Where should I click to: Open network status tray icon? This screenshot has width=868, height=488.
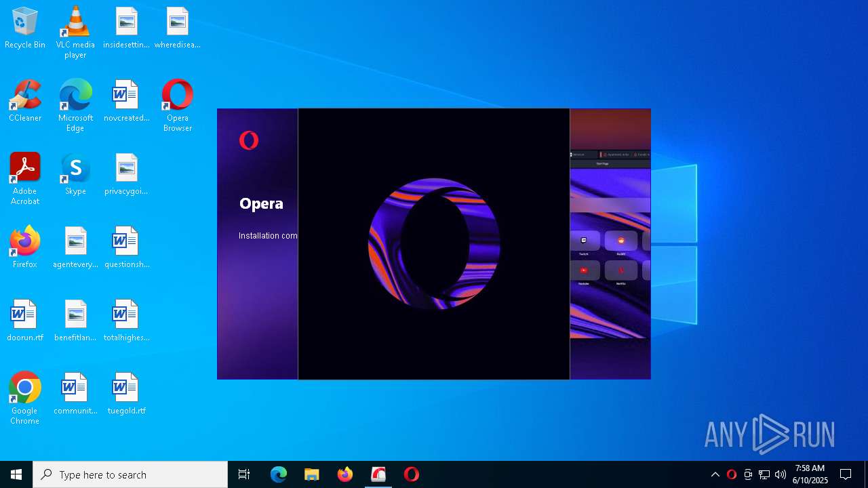(x=764, y=474)
